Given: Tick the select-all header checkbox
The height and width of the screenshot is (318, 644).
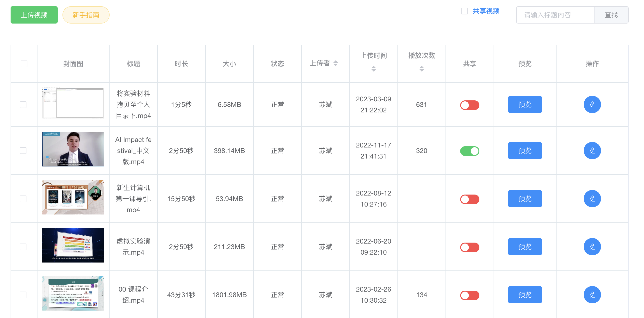Looking at the screenshot, I should click(x=24, y=64).
